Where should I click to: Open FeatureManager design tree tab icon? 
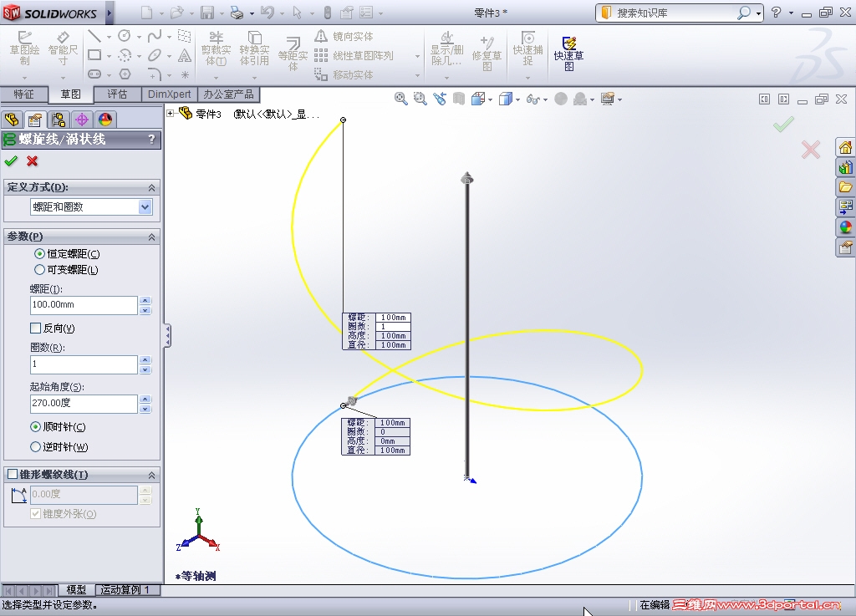point(12,120)
